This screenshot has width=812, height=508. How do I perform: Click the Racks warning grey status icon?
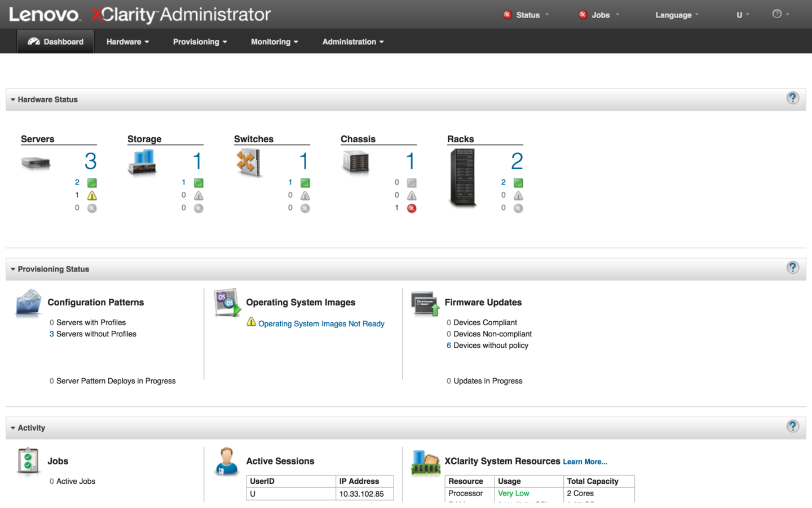click(518, 195)
